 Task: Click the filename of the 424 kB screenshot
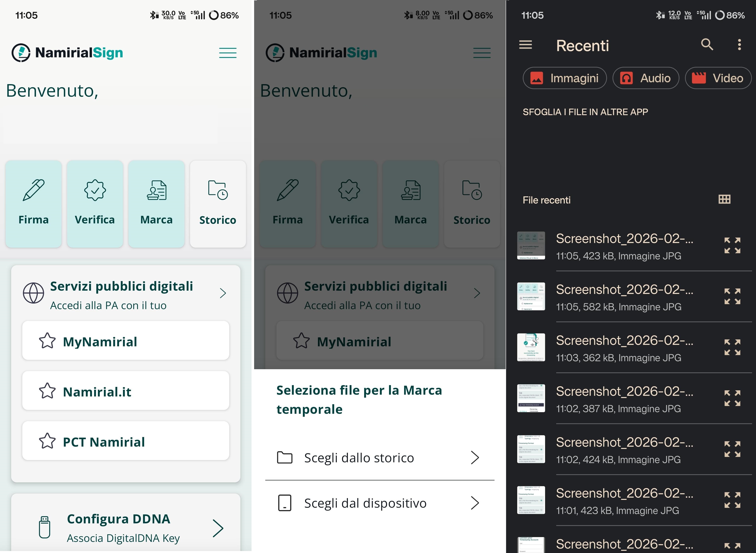[x=624, y=442]
